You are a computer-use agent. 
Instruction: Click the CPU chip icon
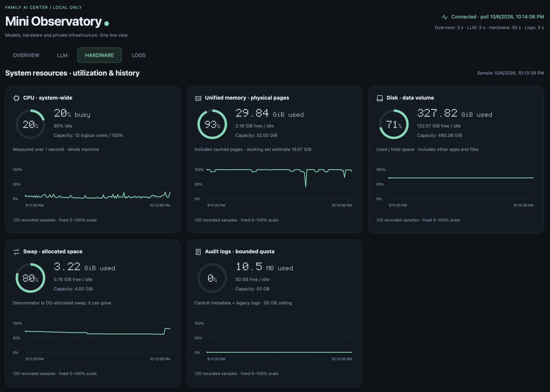coord(16,98)
